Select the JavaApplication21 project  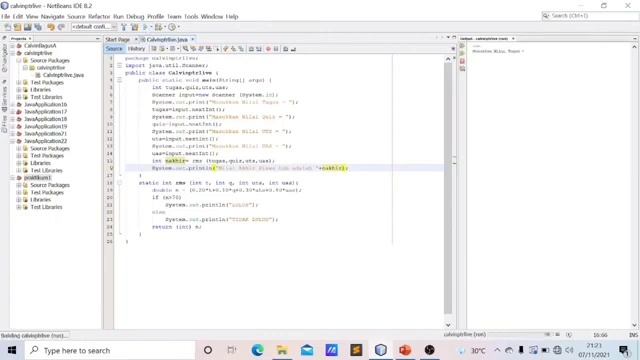(x=45, y=134)
